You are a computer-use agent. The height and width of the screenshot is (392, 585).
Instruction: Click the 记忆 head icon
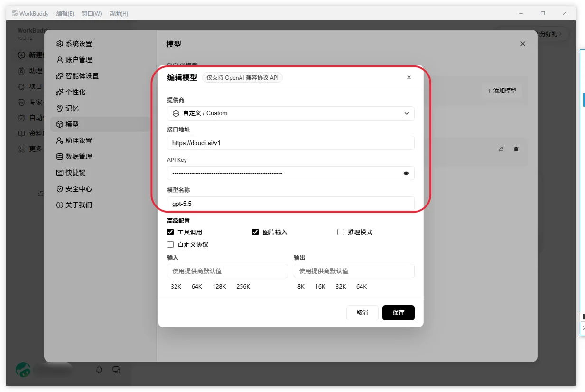pos(60,108)
